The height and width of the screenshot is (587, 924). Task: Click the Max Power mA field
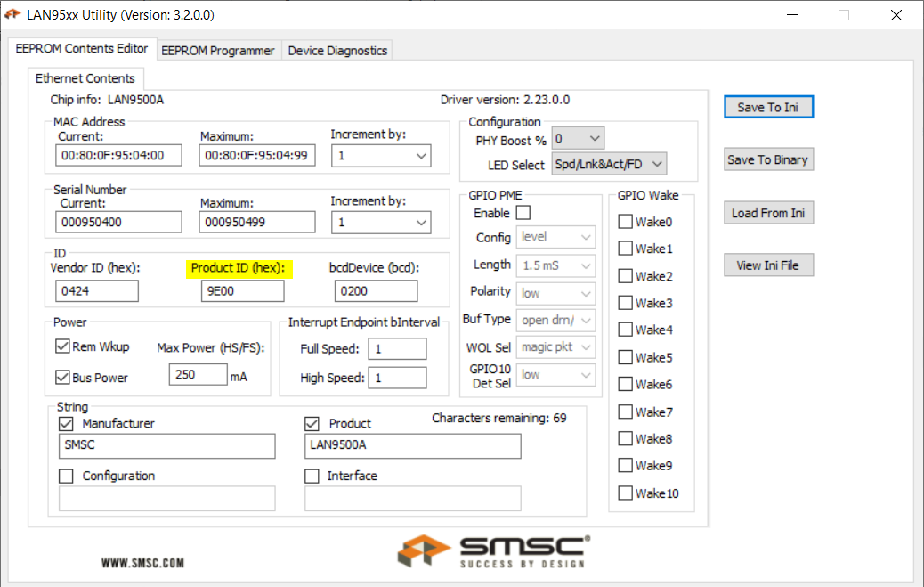pos(198,375)
